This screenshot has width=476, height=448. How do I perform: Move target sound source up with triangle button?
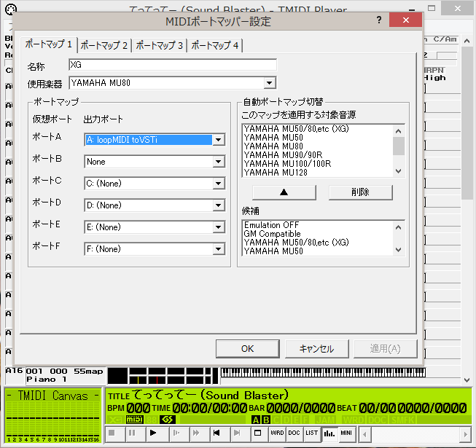(x=284, y=192)
